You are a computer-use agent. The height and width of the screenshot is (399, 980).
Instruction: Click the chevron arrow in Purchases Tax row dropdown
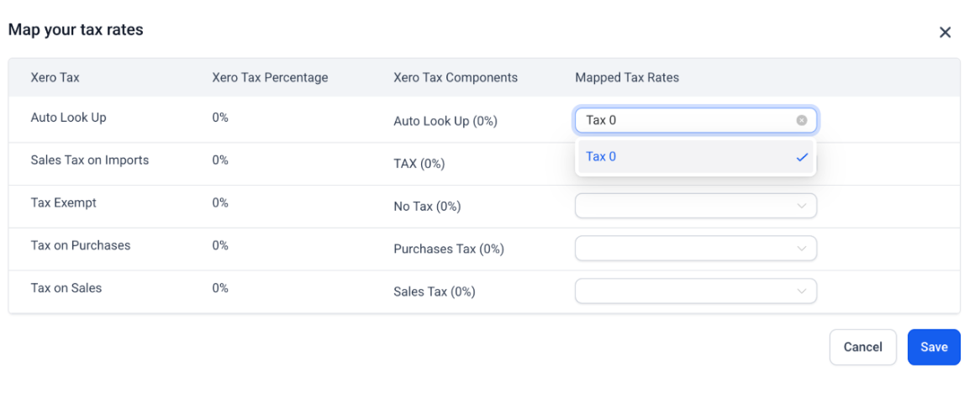pyautogui.click(x=801, y=249)
